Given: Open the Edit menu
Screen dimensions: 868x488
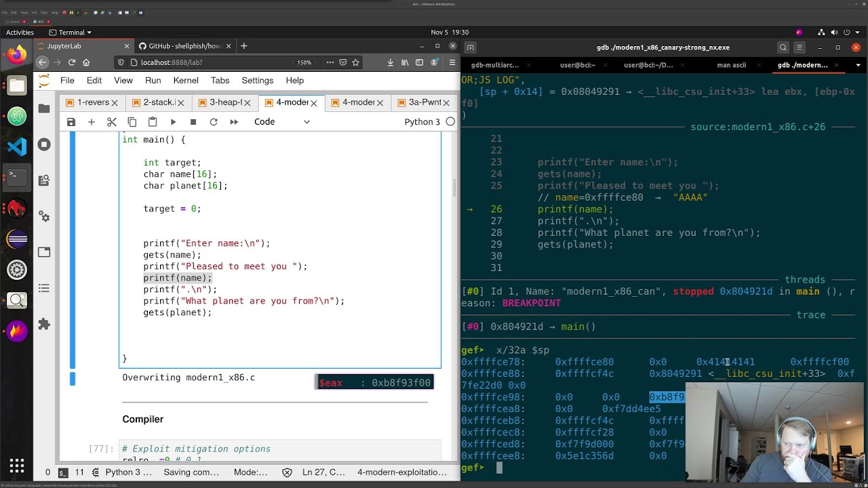Looking at the screenshot, I should [94, 81].
